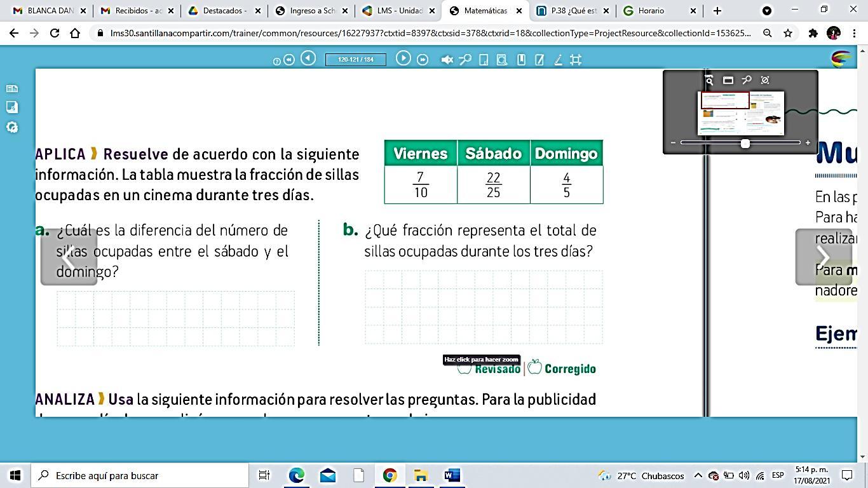This screenshot has width=868, height=488.
Task: Bookmark this page with the star icon
Action: coord(788,33)
